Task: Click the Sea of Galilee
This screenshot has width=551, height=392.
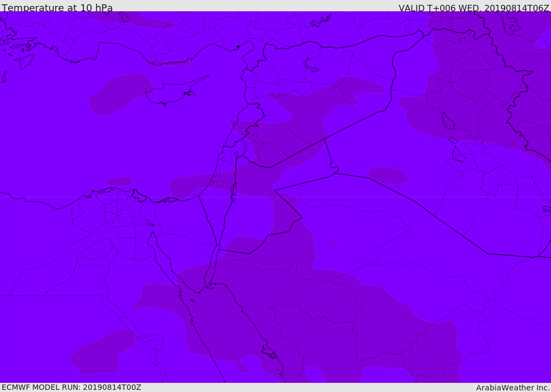Action: 236,154
